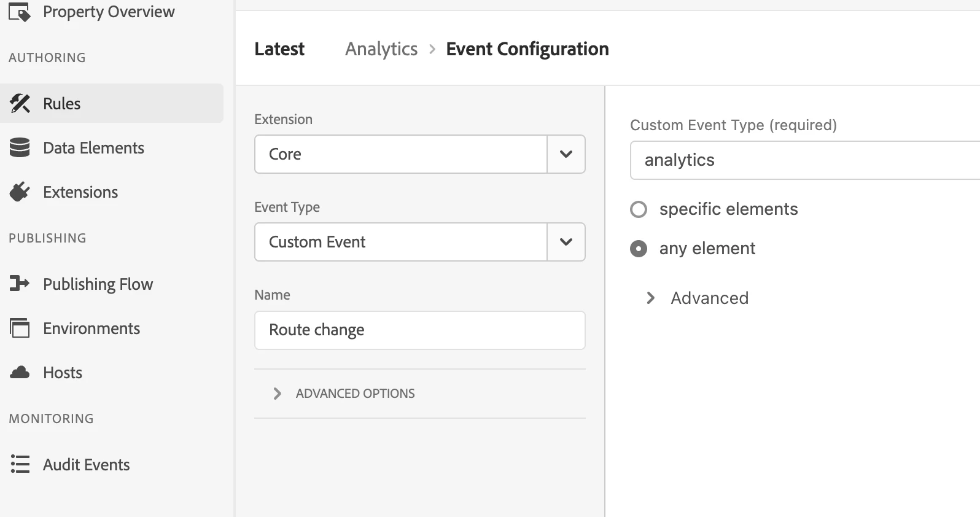980x517 pixels.
Task: Open Data Elements in the sidebar
Action: tap(93, 148)
